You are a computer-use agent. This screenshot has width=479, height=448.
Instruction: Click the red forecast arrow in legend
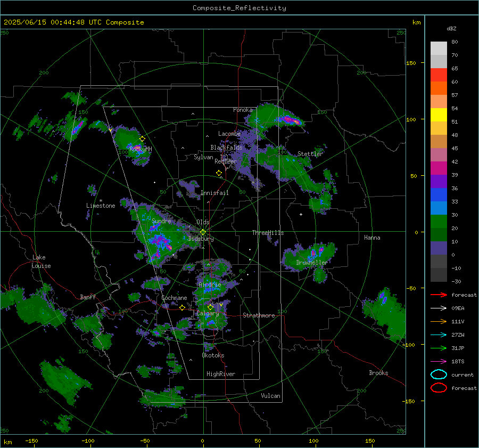(x=439, y=295)
